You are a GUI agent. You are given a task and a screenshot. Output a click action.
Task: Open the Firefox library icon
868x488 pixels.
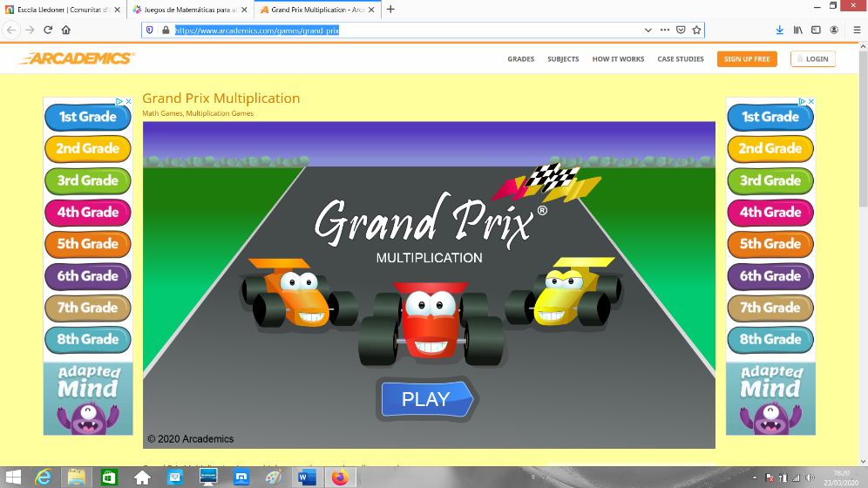(797, 30)
